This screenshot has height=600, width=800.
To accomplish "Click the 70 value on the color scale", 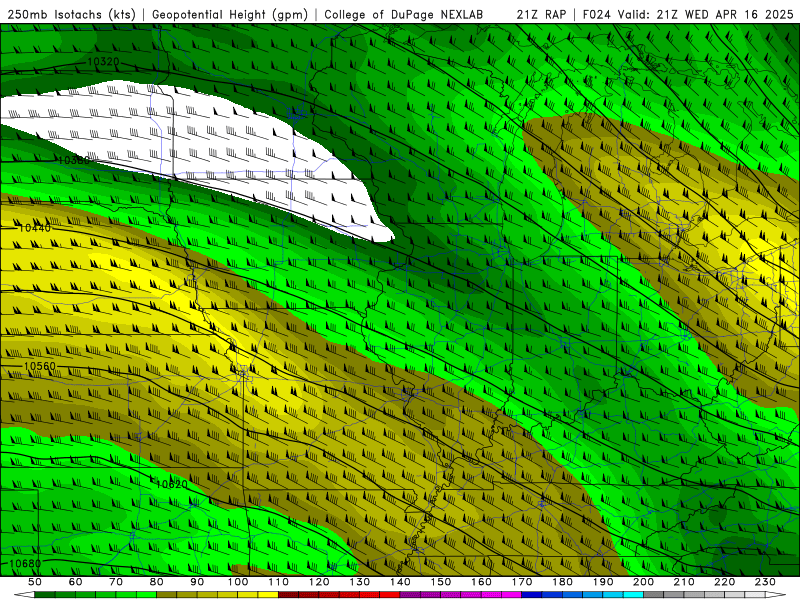I will pyautogui.click(x=116, y=582).
